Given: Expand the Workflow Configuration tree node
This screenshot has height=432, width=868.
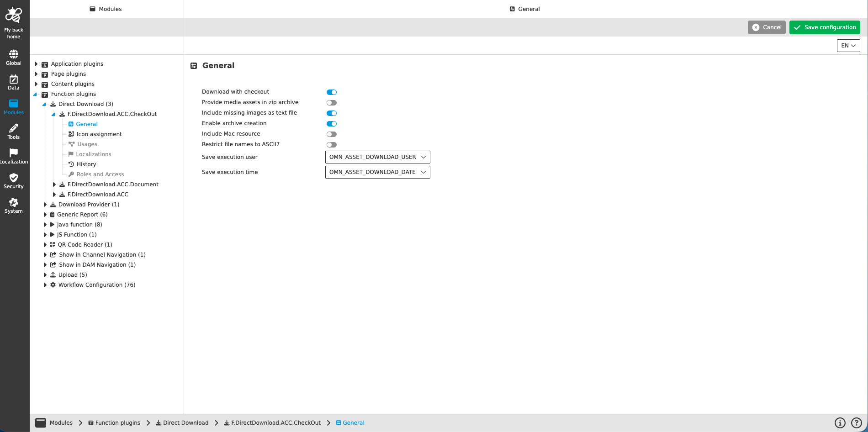Looking at the screenshot, I should pyautogui.click(x=45, y=284).
